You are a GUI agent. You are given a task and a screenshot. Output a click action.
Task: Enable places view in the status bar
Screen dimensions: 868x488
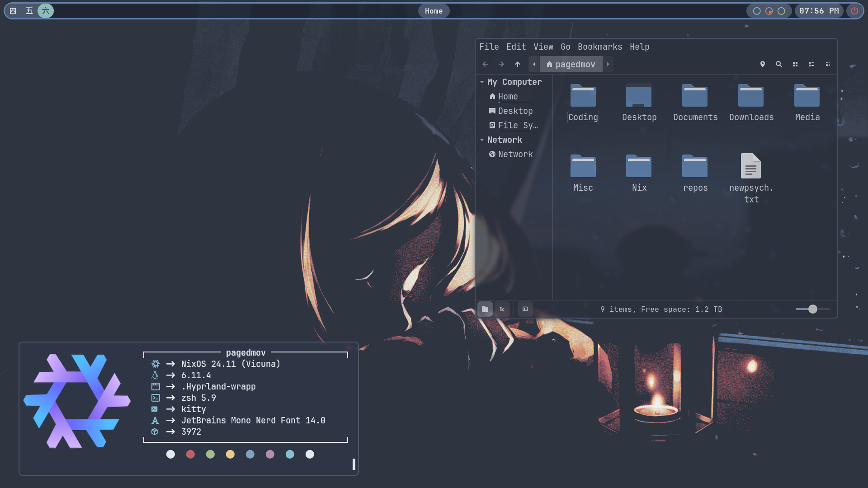coord(485,309)
